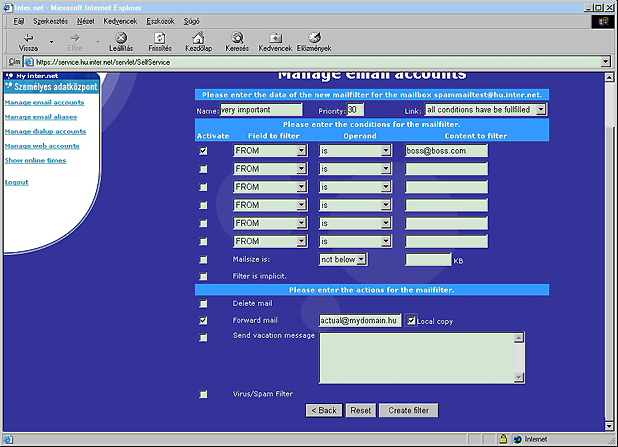The height and width of the screenshot is (447, 618).
Task: Click the page scrollbar up arrow
Action: click(609, 77)
